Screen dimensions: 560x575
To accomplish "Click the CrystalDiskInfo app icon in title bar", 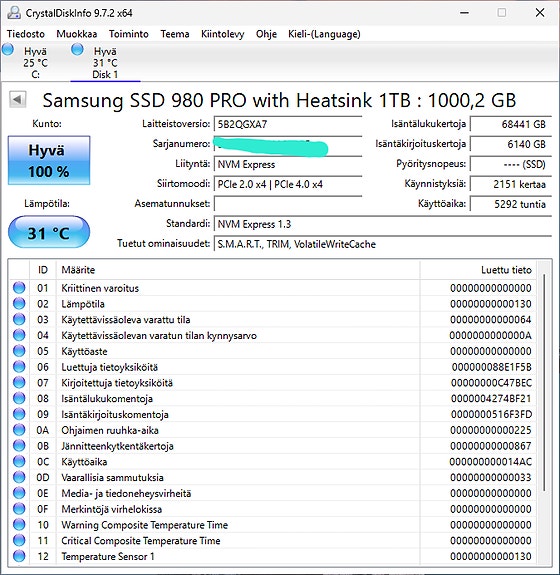I will tap(14, 13).
